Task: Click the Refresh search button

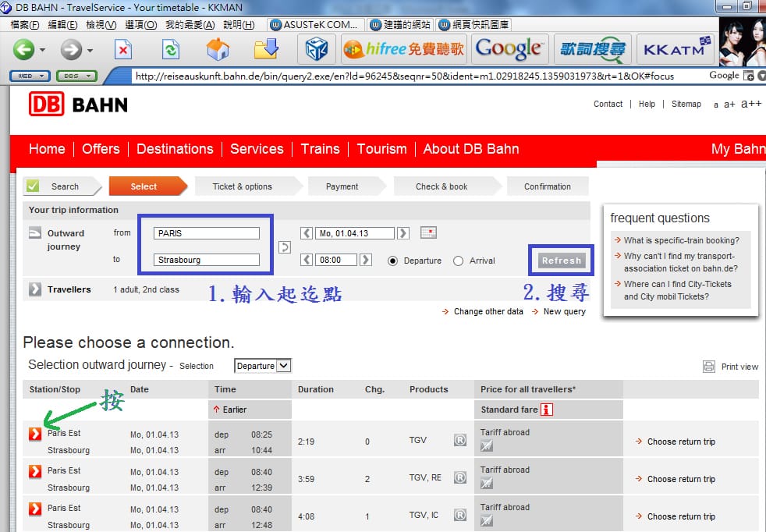Action: (x=562, y=261)
